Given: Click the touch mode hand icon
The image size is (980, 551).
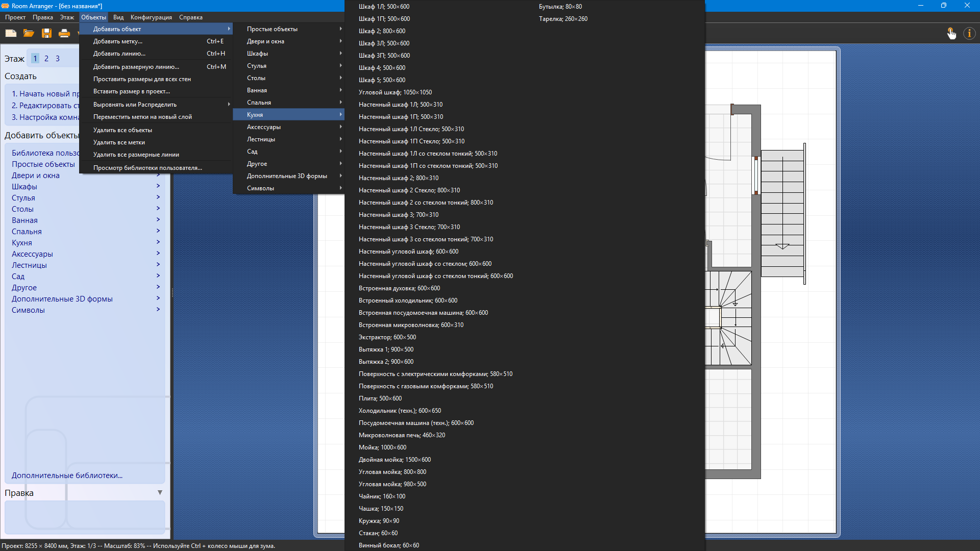Looking at the screenshot, I should 951,34.
